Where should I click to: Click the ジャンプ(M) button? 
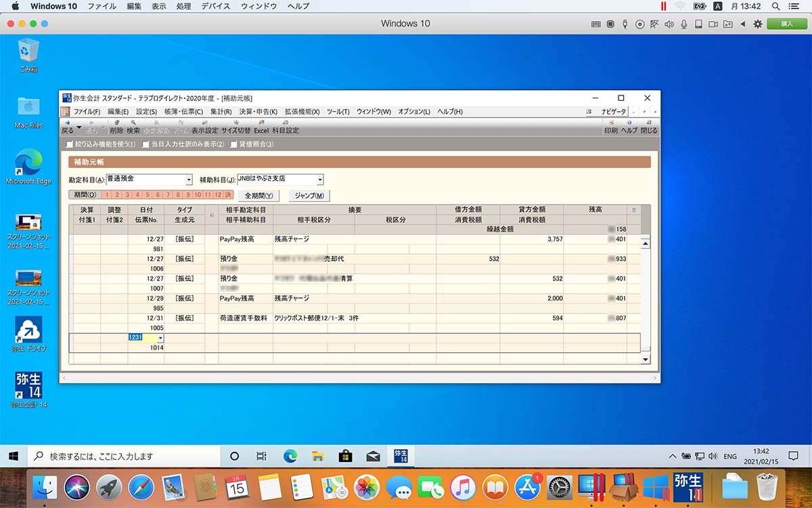pos(309,196)
